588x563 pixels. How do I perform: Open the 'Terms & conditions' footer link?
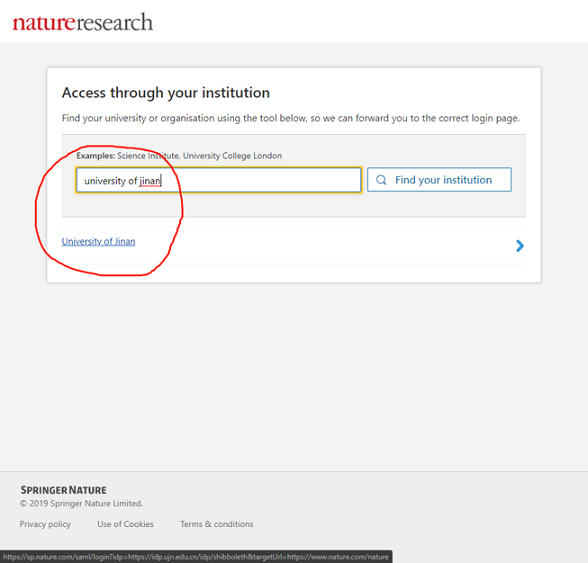[217, 524]
